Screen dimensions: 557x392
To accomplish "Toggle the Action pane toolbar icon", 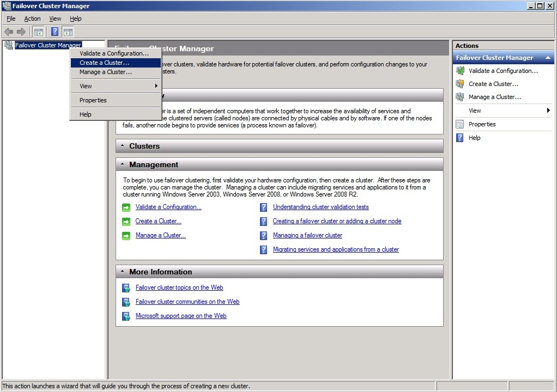I will 68,32.
